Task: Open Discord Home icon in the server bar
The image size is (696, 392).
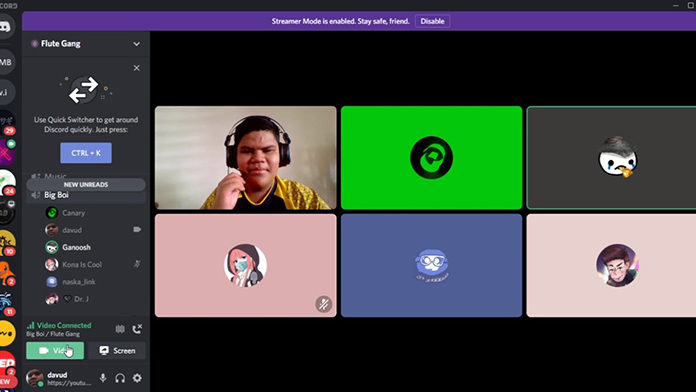Action: tap(5, 27)
